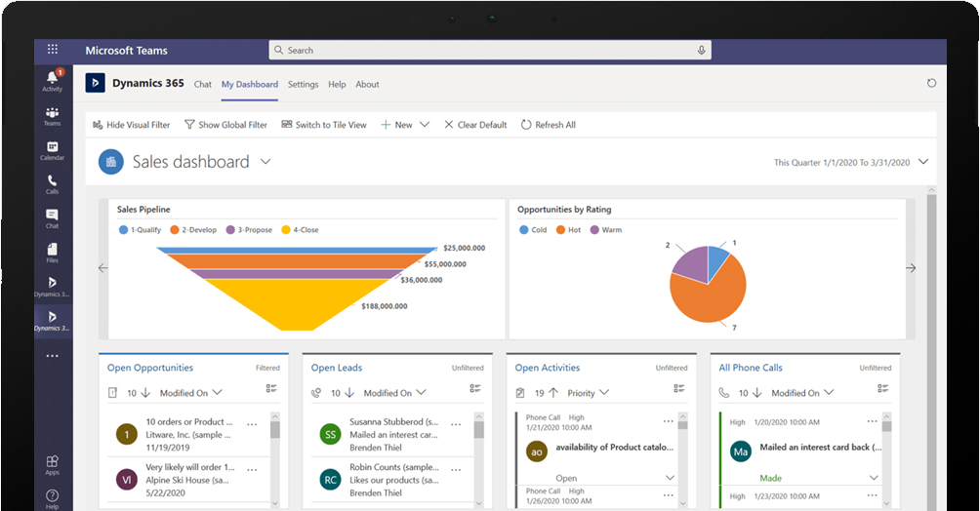Toggle 1-Qualify legend in Sales Pipeline

coord(140,230)
